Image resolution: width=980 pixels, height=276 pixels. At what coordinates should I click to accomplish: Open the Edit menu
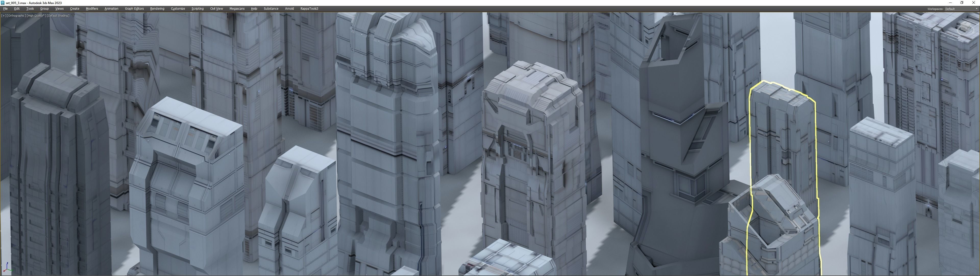click(17, 8)
